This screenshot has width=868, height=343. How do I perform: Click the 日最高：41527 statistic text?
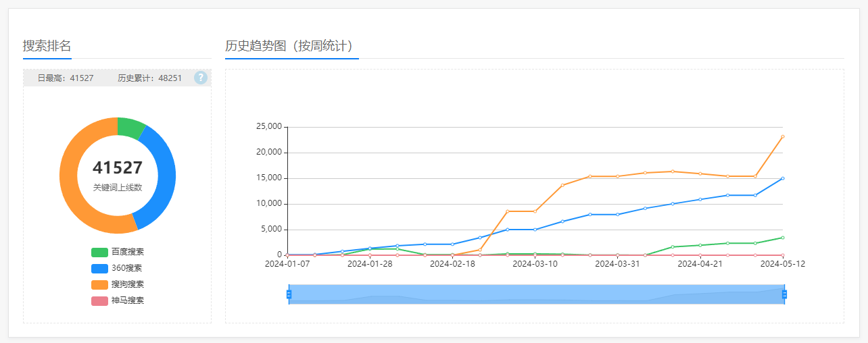click(x=66, y=78)
